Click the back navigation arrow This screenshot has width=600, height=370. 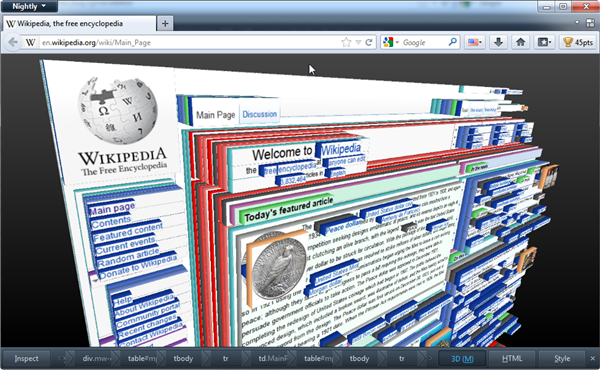click(x=13, y=42)
